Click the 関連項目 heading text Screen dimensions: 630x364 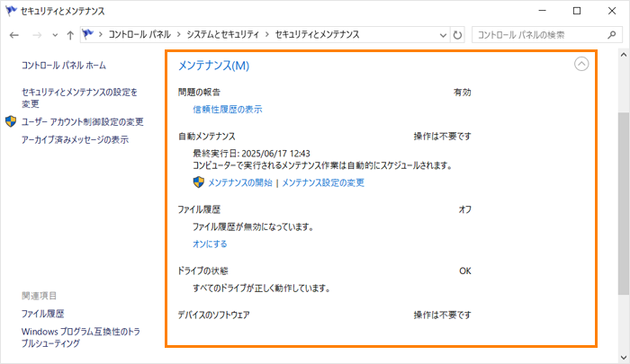(x=39, y=296)
